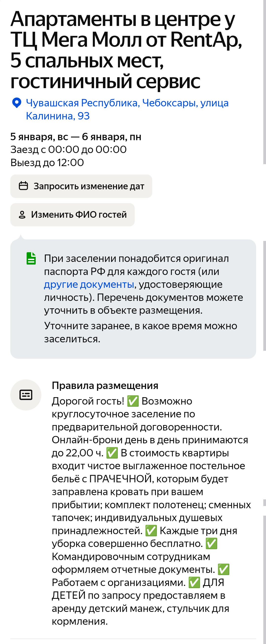The image size is (266, 644).
Task: Click the green document icon in notice
Action: tap(31, 258)
